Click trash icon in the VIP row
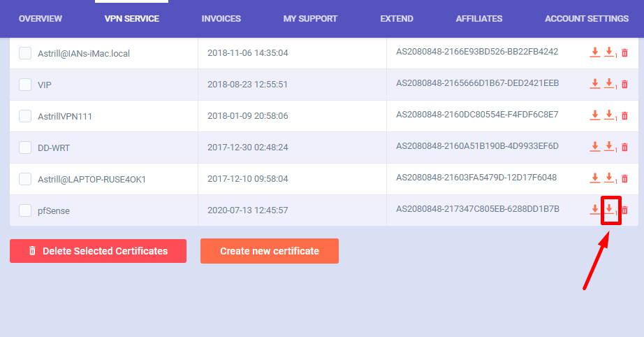 [624, 85]
